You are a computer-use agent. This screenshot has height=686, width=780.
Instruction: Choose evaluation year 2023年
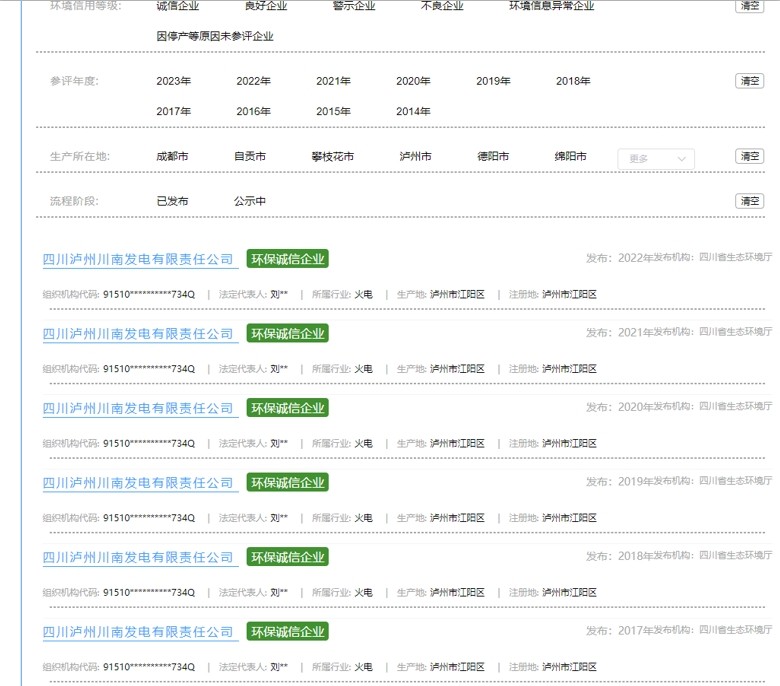tap(174, 81)
